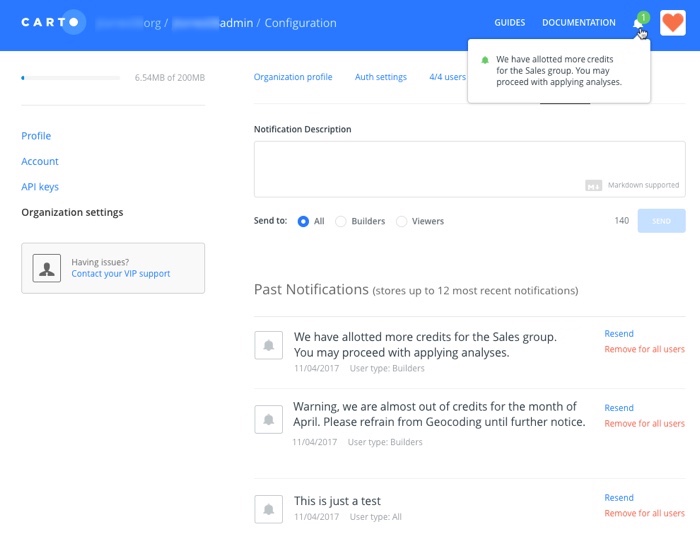Click the CARTO logo
The height and width of the screenshot is (537, 700).
(50, 22)
